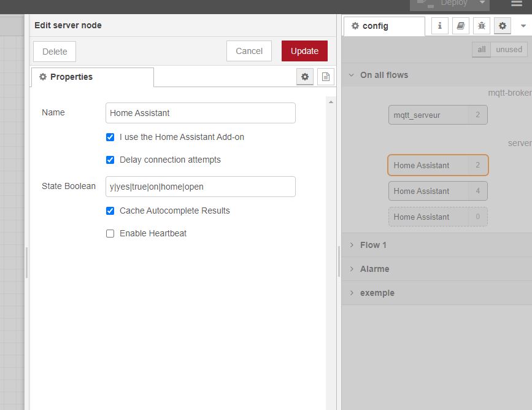Click the Deploy button
Image resolution: width=532 pixels, height=410 pixels.
coord(442,4)
